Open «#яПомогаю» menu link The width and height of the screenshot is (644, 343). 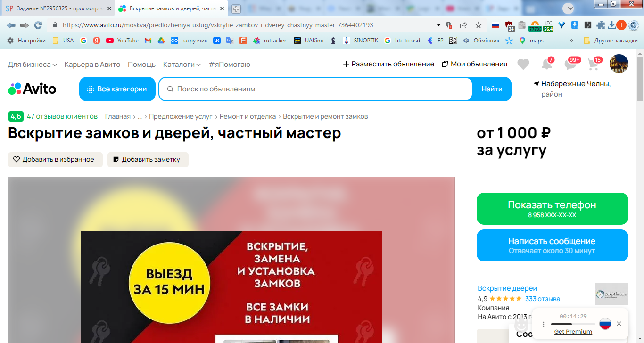[230, 64]
